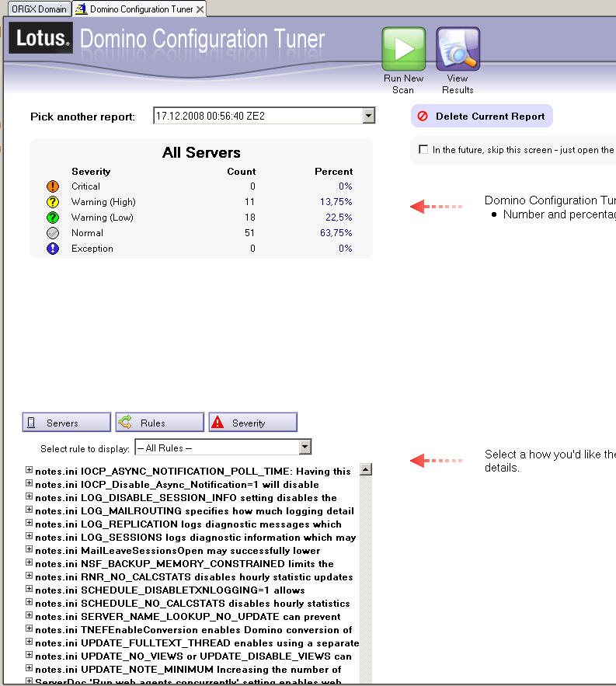The height and width of the screenshot is (686, 616).
Task: Click the Normal gray severity icon
Action: [53, 233]
